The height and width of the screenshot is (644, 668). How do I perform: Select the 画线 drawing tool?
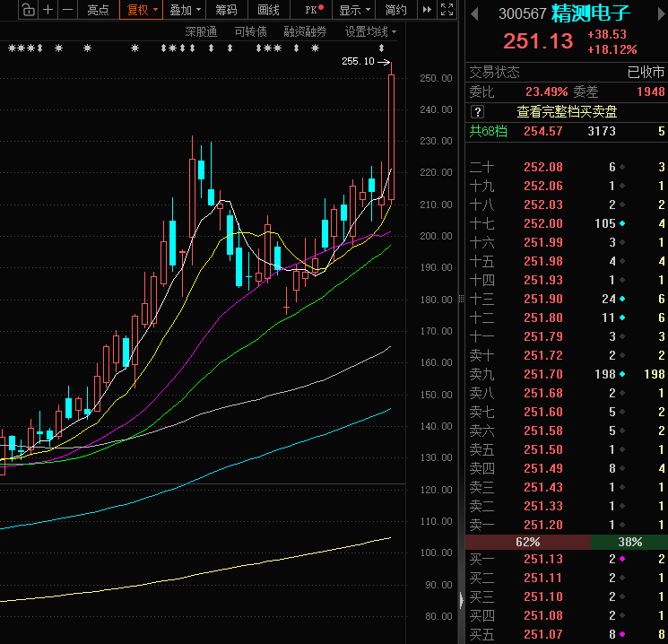pyautogui.click(x=268, y=9)
